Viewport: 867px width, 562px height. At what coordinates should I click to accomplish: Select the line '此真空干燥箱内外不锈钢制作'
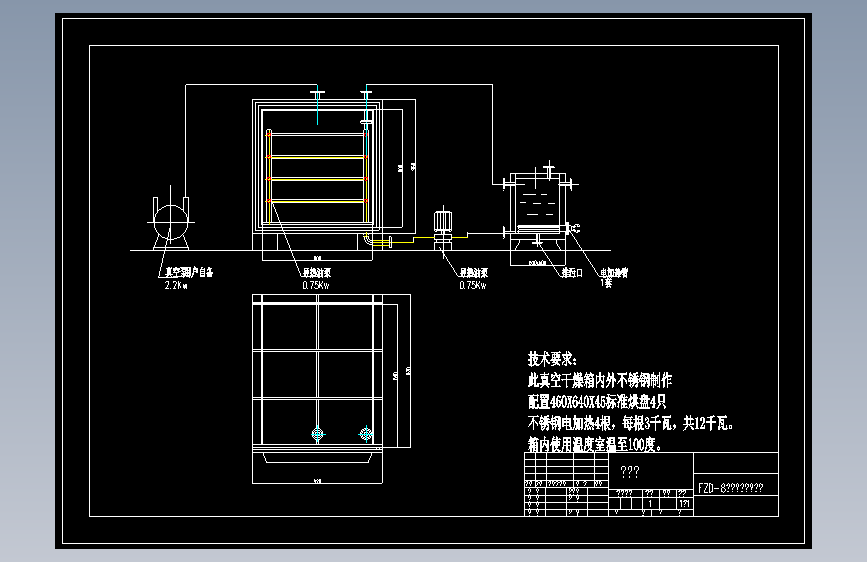tap(600, 380)
